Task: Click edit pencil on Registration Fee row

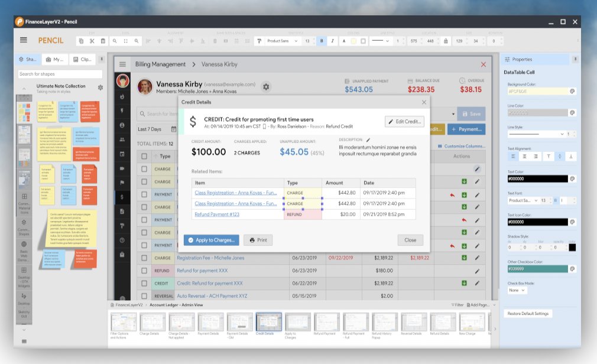Action: [x=476, y=258]
